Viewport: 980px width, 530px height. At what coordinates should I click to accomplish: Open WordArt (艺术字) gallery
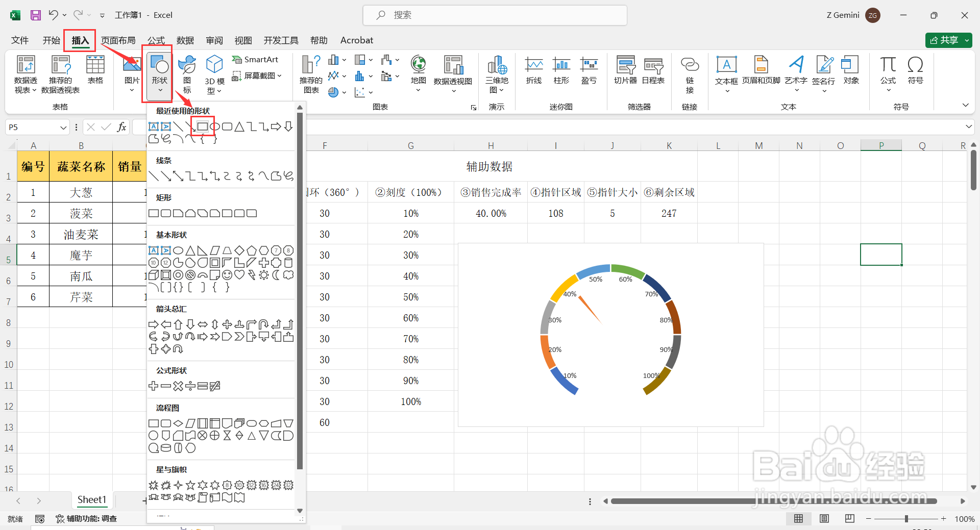(x=796, y=74)
